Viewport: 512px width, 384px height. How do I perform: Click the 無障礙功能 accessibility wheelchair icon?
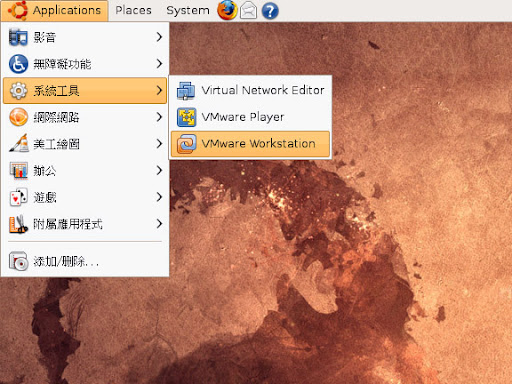(x=18, y=64)
